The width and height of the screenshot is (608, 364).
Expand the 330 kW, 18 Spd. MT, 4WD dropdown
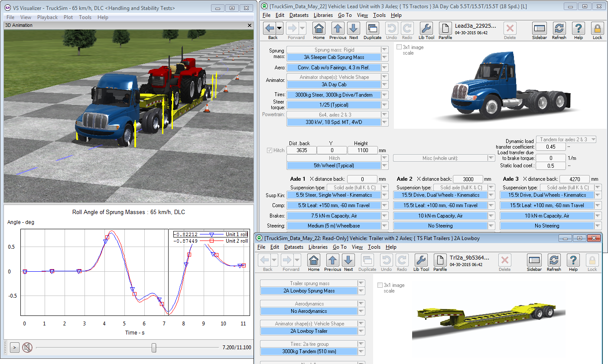(384, 122)
